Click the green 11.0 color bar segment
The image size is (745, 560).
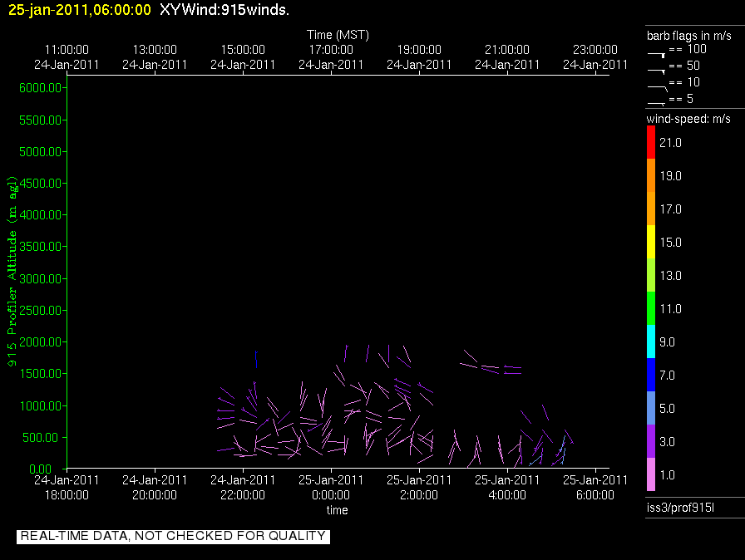coord(651,308)
